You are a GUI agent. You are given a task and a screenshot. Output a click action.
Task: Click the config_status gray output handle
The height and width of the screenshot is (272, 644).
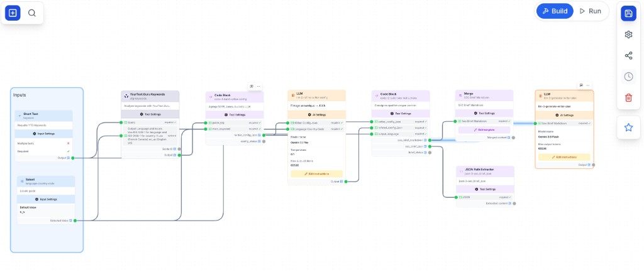point(264,141)
